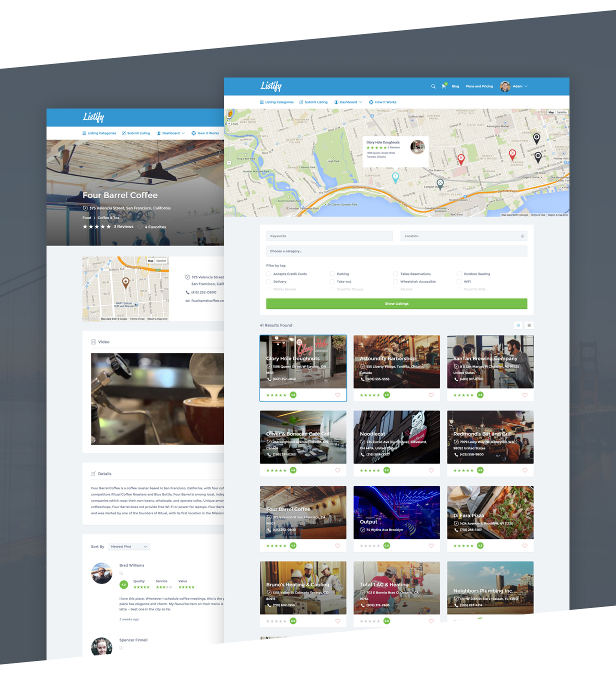Open the Food breadcrumb link
This screenshot has width=616, height=675.
click(x=87, y=218)
